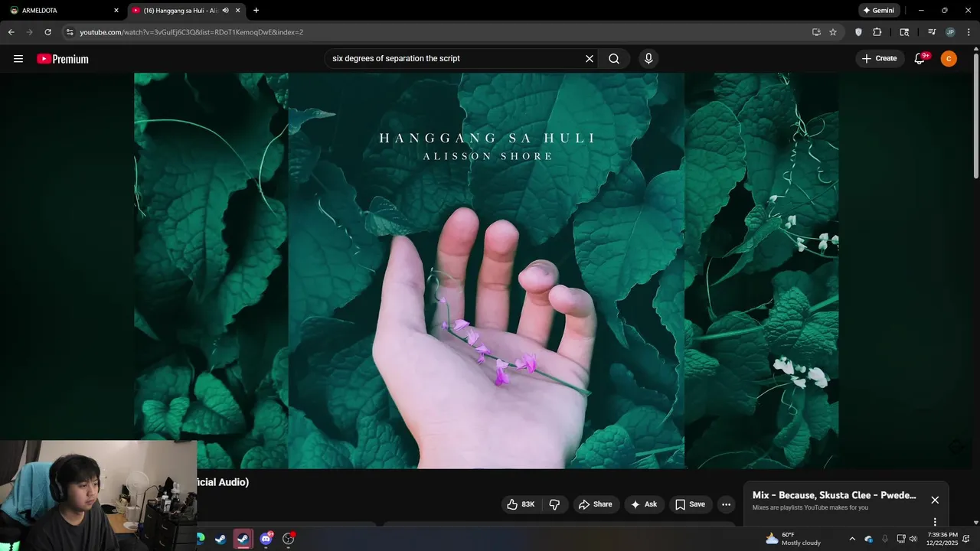
Task: Open the highlighted Steam taskbar app
Action: [x=243, y=539]
